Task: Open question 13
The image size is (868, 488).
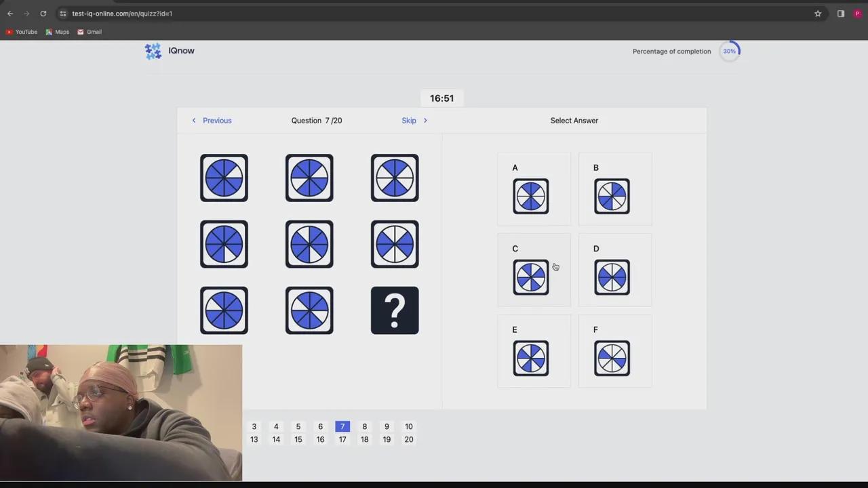Action: (x=254, y=439)
